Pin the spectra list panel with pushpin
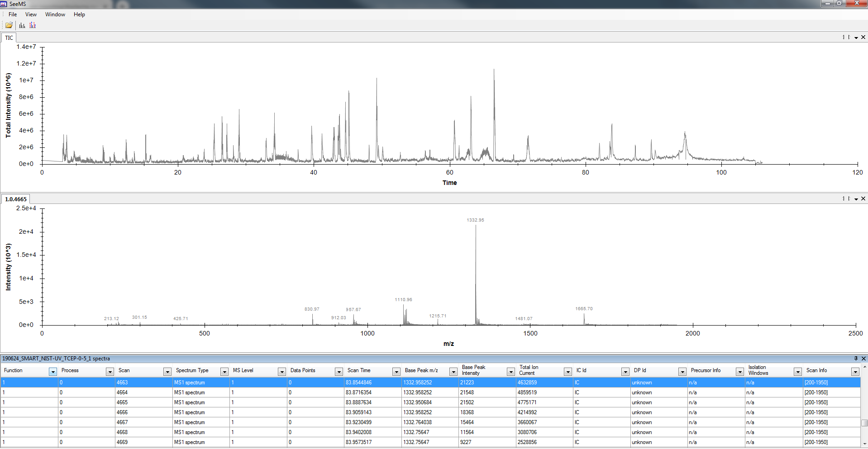Viewport: 868px width, 449px height. pos(856,359)
